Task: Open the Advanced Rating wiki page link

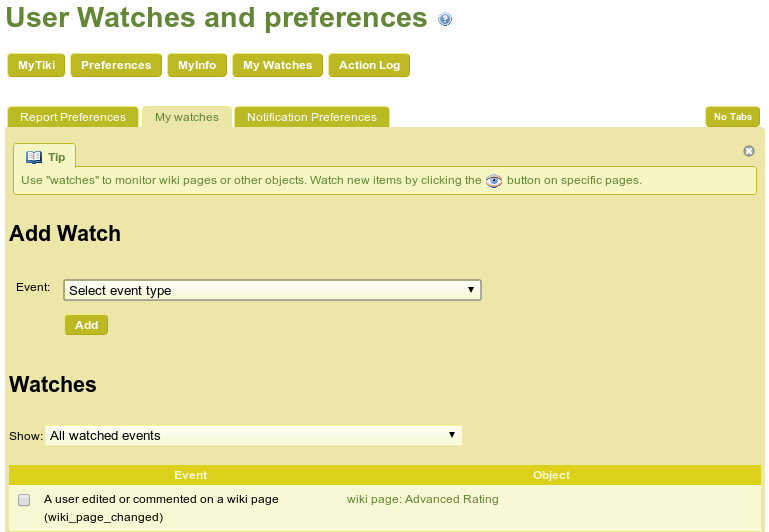Action: tap(422, 499)
